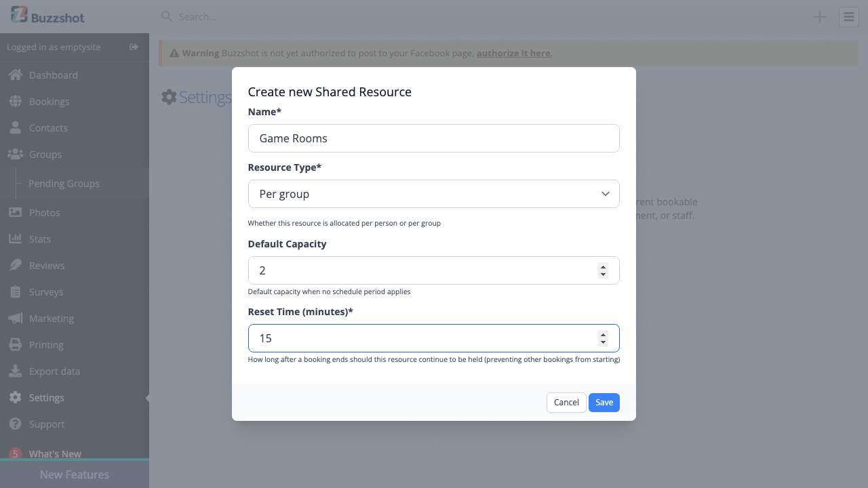Click the Marketing megaphone icon
868x488 pixels.
click(x=14, y=318)
